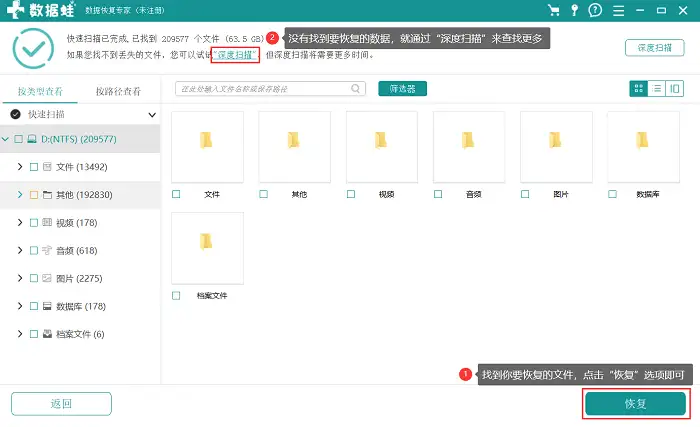700x427 pixels.
Task: Switch to the 按路径查看 tab
Action: tap(118, 92)
